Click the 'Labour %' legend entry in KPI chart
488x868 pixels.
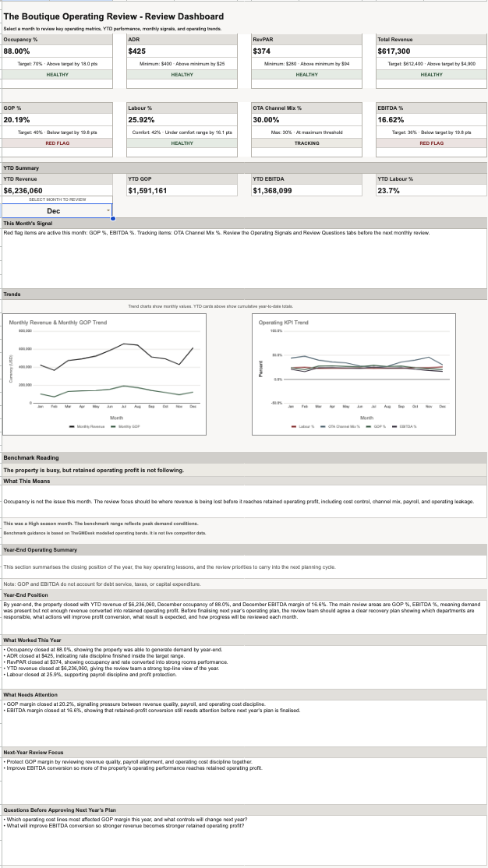(302, 426)
